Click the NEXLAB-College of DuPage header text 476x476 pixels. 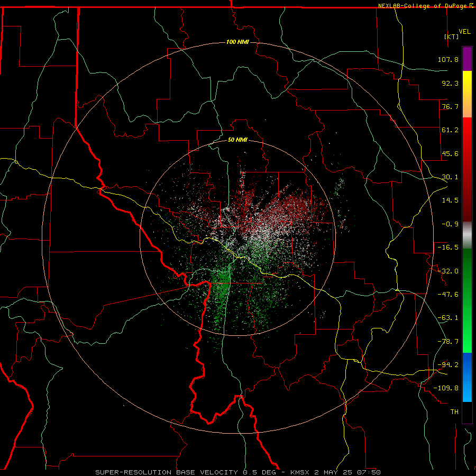(x=424, y=6)
